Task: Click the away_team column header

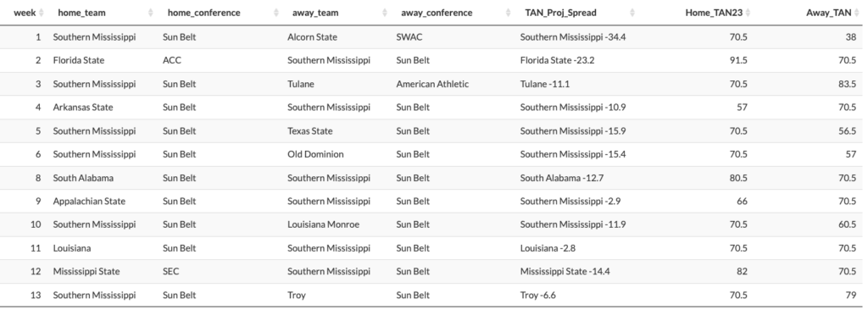Action: [314, 13]
